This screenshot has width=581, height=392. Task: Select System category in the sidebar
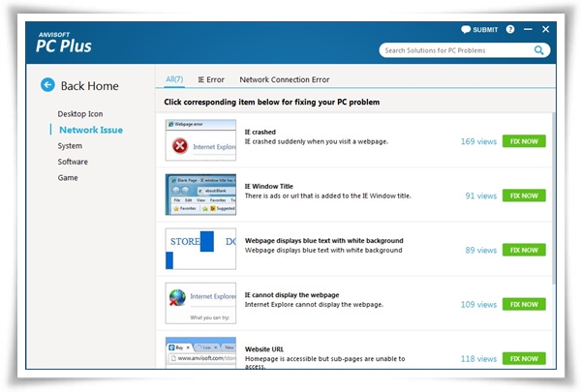[x=70, y=146]
